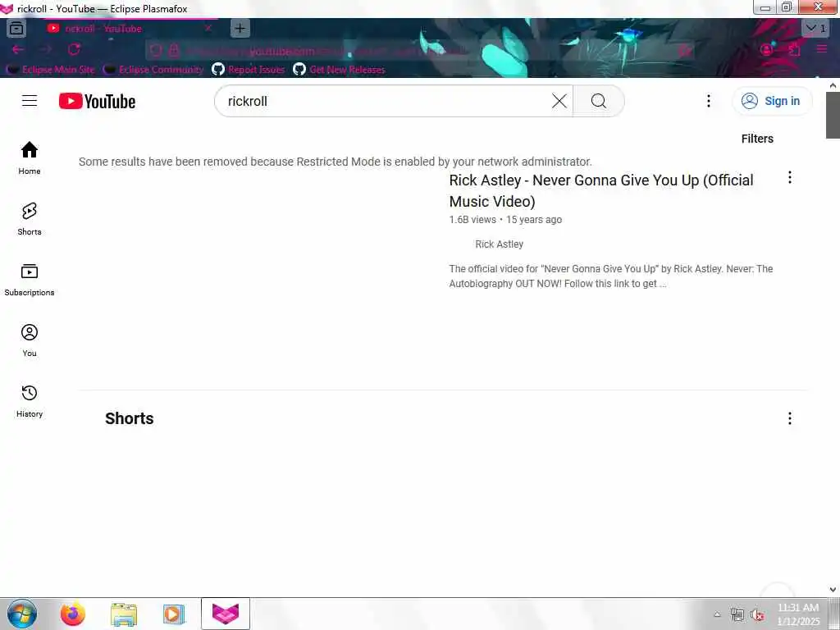Reload the page with the refresh icon
The width and height of the screenshot is (840, 630).
pos(74,49)
